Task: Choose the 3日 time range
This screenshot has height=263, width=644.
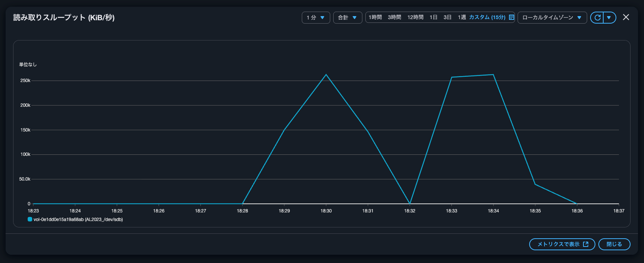Action: [x=447, y=18]
